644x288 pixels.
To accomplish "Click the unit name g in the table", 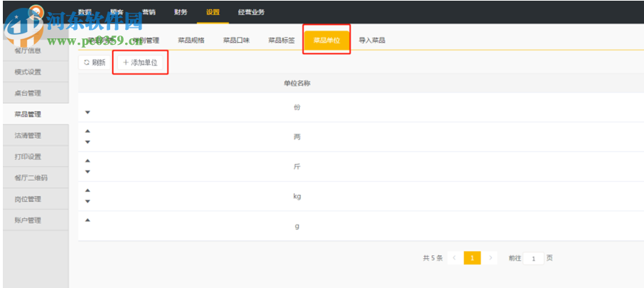I will coord(297,226).
